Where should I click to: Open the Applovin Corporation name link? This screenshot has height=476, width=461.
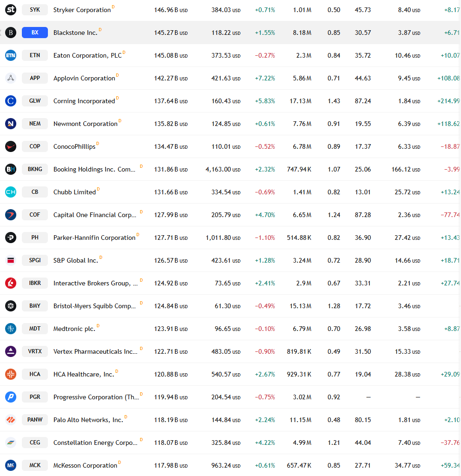click(84, 78)
